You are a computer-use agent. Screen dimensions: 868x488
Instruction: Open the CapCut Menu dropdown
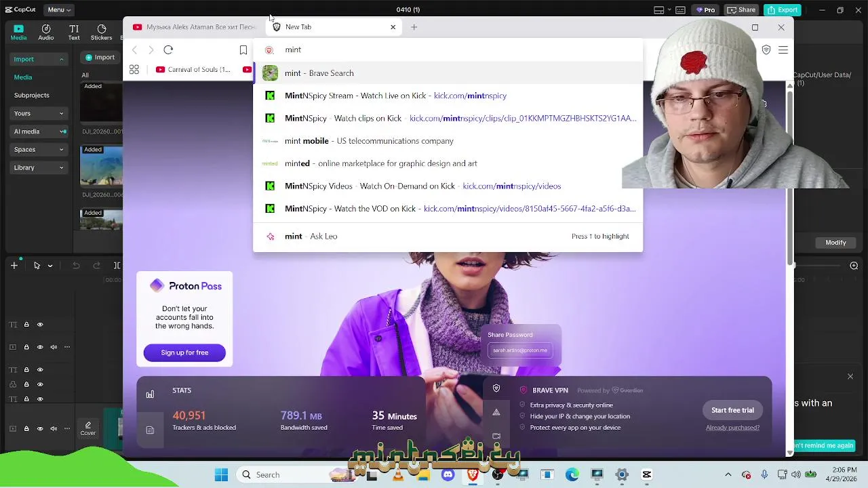59,9
